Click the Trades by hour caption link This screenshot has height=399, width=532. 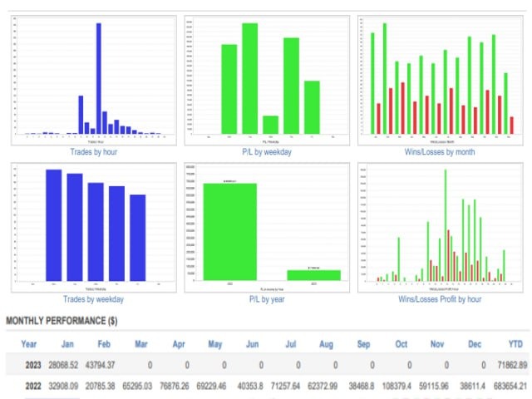[94, 152]
